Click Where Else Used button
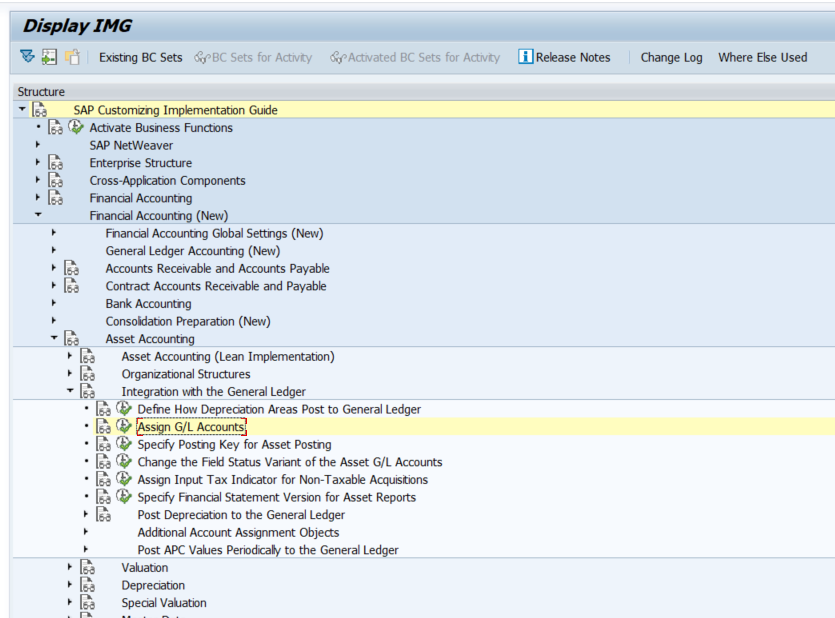The height and width of the screenshot is (618, 835). click(x=762, y=57)
